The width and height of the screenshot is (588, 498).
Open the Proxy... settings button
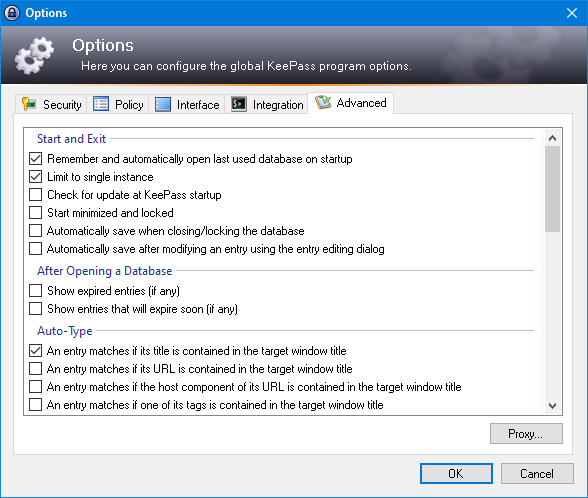(x=526, y=434)
